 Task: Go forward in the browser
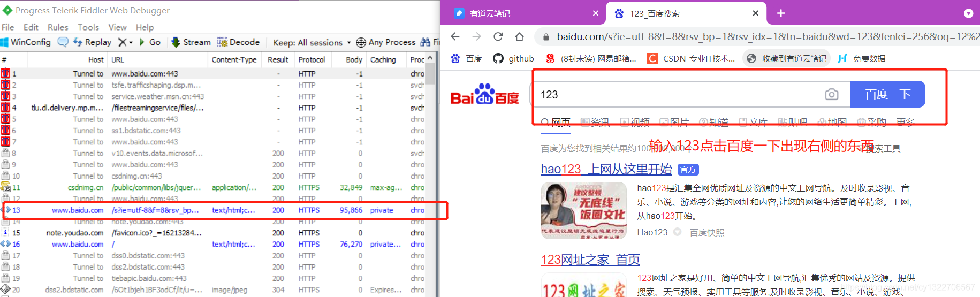477,36
